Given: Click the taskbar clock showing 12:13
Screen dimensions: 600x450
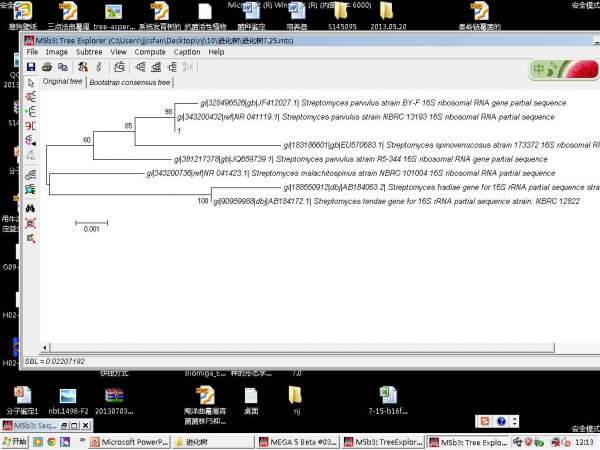Looking at the screenshot, I should click(x=584, y=442).
